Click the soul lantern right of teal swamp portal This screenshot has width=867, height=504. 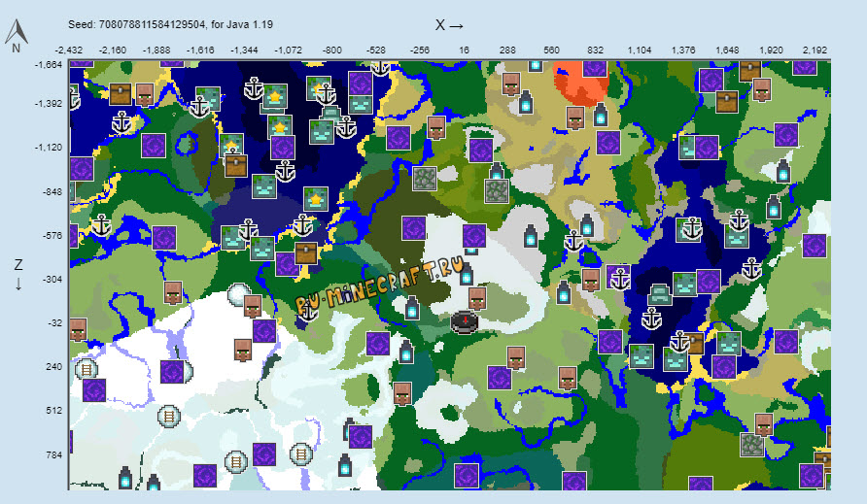pyautogui.click(x=406, y=351)
